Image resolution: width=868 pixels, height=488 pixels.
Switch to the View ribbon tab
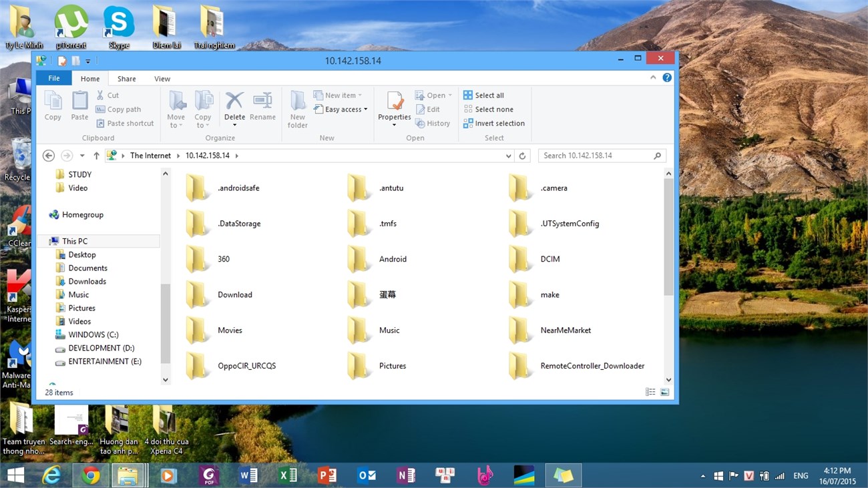pos(162,79)
